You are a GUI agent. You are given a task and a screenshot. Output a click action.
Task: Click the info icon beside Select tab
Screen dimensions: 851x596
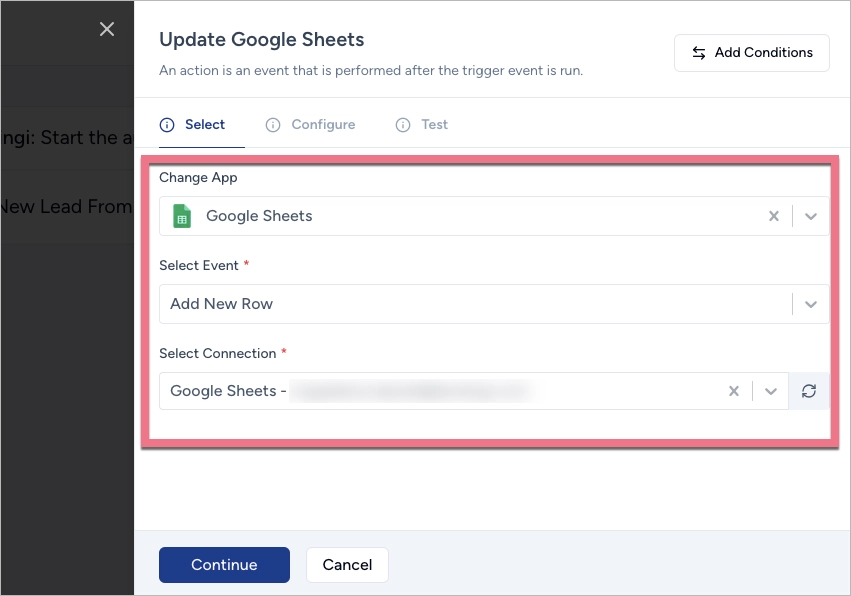pyautogui.click(x=167, y=125)
